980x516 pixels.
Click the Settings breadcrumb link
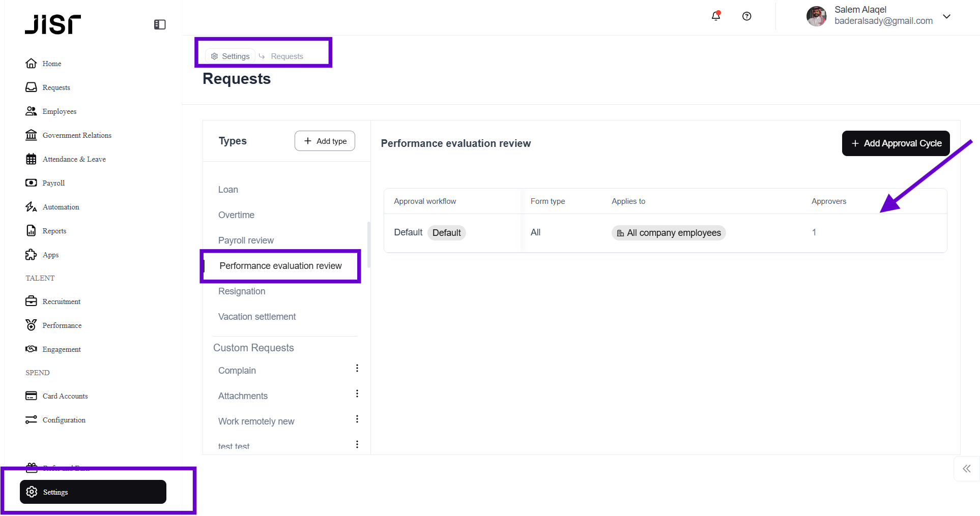pos(230,56)
